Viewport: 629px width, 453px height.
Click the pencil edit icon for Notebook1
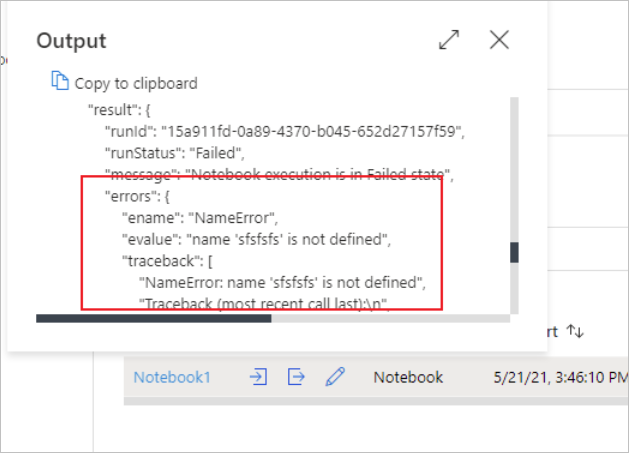click(x=335, y=377)
